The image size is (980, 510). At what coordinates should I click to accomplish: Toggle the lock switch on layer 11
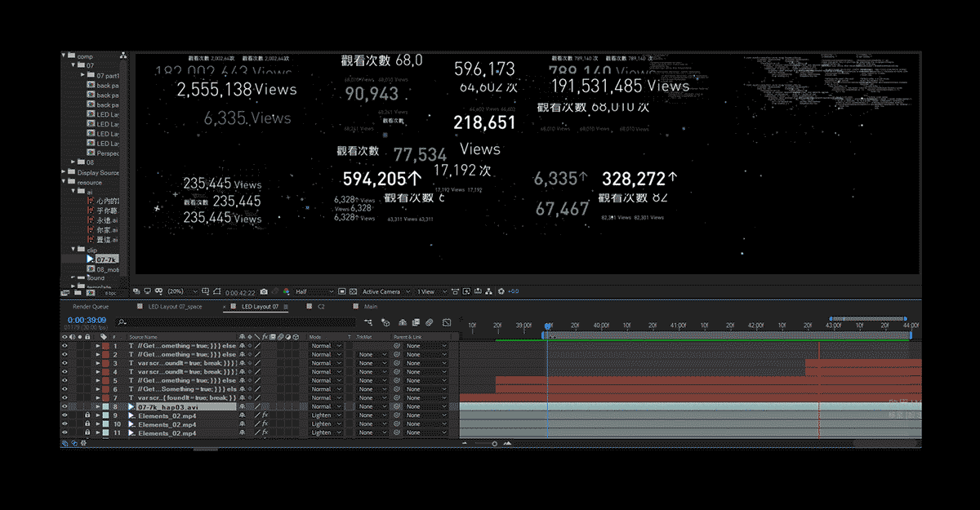[87, 432]
